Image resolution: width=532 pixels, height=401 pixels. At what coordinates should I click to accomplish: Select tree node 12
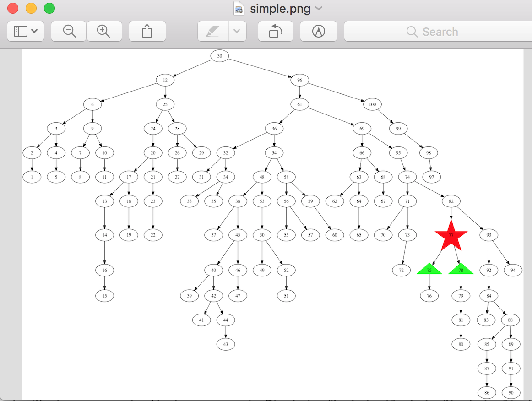click(x=165, y=80)
